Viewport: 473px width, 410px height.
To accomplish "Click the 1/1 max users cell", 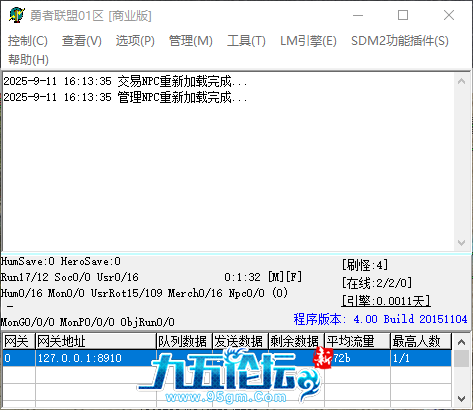I will [x=421, y=358].
